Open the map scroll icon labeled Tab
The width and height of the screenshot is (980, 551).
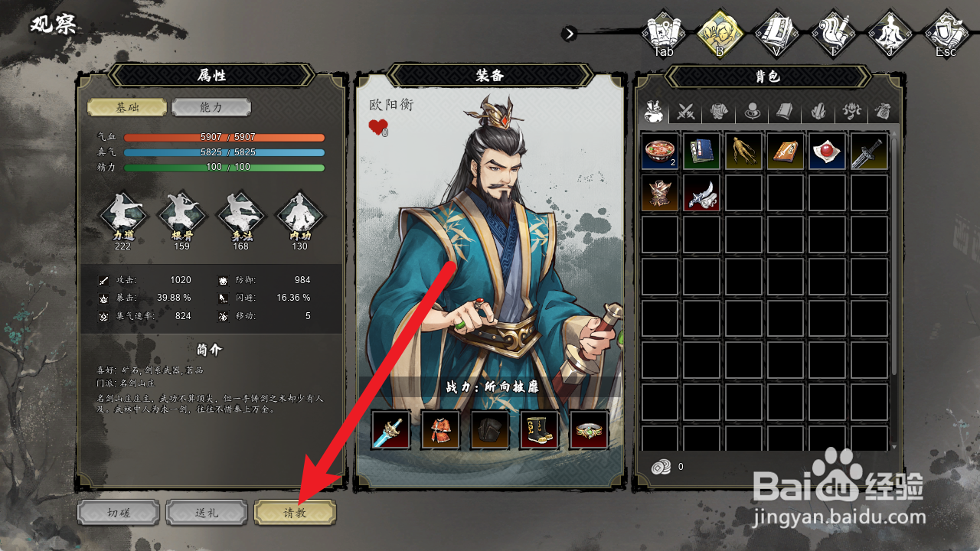click(663, 34)
